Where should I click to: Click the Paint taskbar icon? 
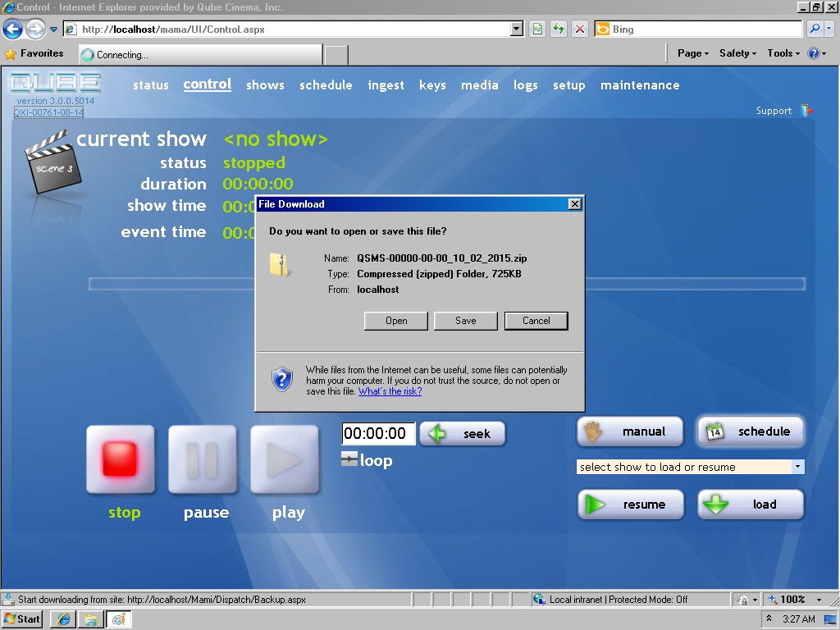tap(119, 619)
